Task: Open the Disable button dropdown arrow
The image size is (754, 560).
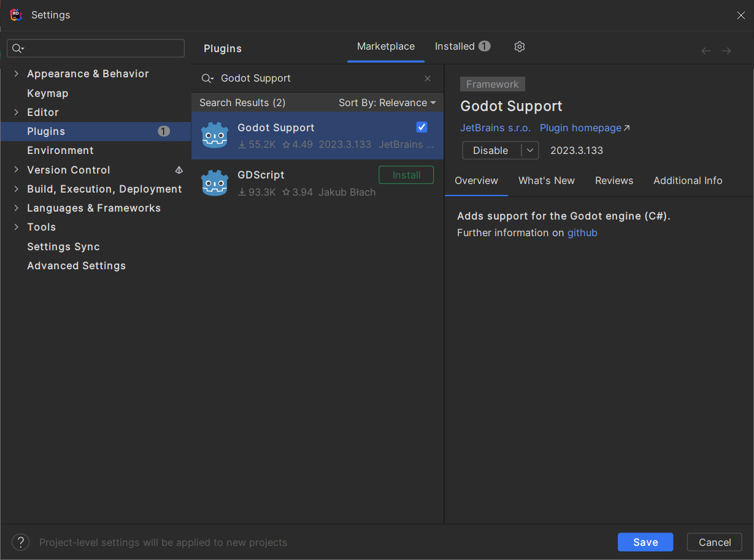Action: coord(530,150)
